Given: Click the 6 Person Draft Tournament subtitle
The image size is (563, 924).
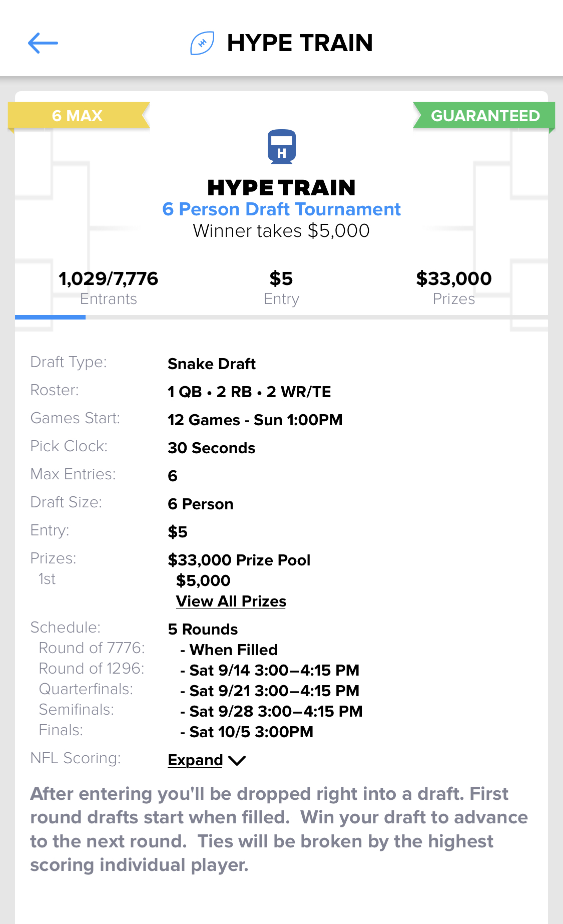Looking at the screenshot, I should coord(281,209).
